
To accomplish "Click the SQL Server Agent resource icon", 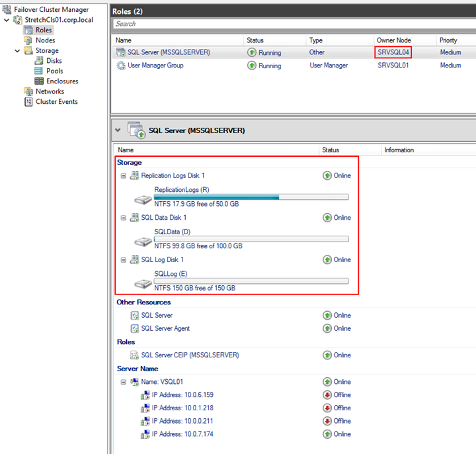I will 134,328.
